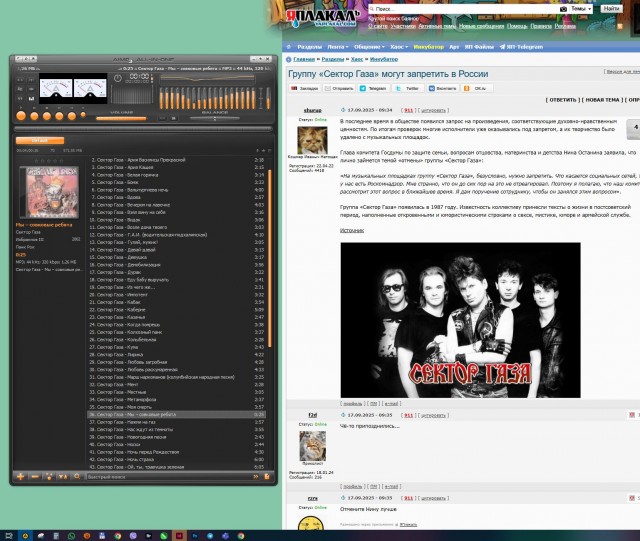Toggle AIMP visualization mode button with bars
The width and height of the screenshot is (640, 541).
click(x=31, y=98)
